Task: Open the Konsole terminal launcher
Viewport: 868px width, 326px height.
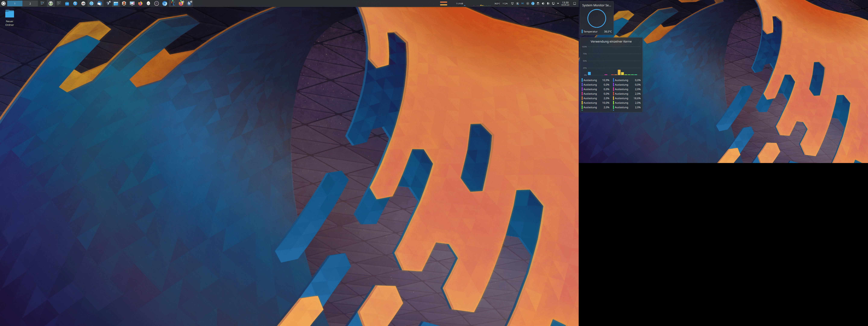Action: (59, 3)
